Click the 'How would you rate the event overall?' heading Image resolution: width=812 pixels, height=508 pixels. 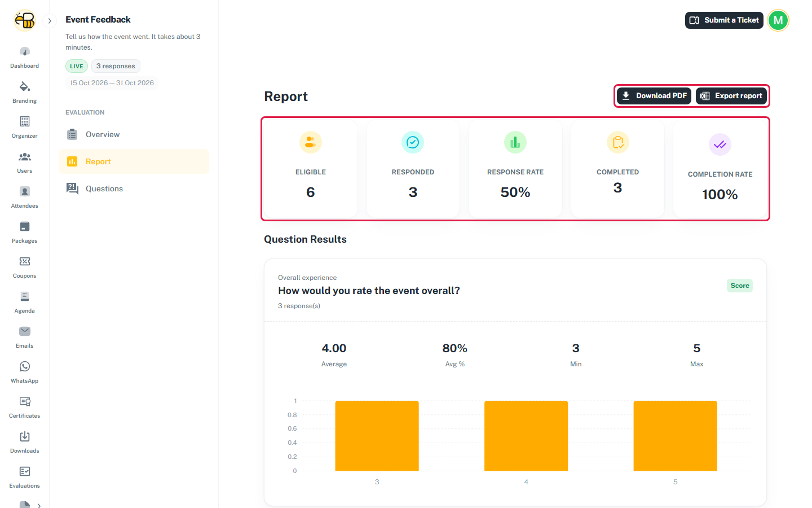(x=369, y=291)
